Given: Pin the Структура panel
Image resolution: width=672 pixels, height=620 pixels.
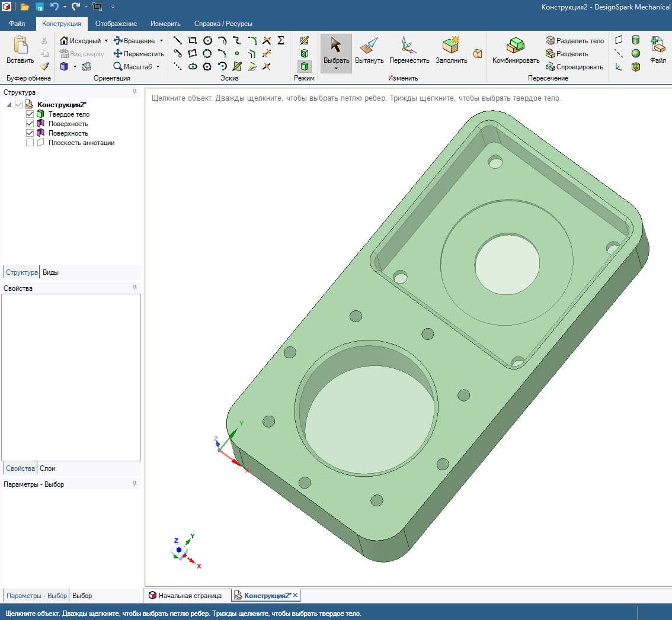Looking at the screenshot, I should (x=135, y=92).
